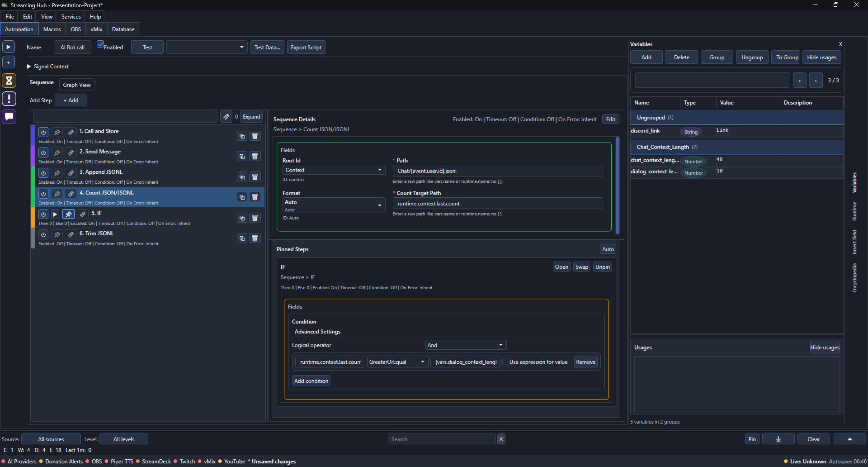Duplicate the Call and Store step
Image resolution: width=868 pixels, height=467 pixels.
click(242, 136)
